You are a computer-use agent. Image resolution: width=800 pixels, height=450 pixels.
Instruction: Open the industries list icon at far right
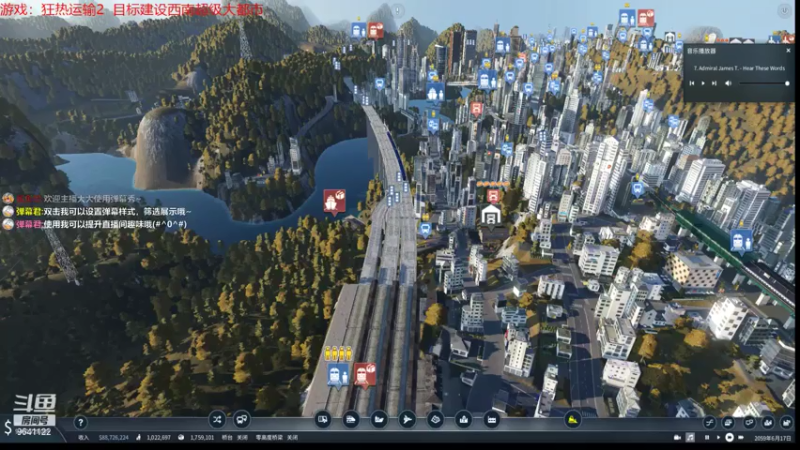[786, 422]
